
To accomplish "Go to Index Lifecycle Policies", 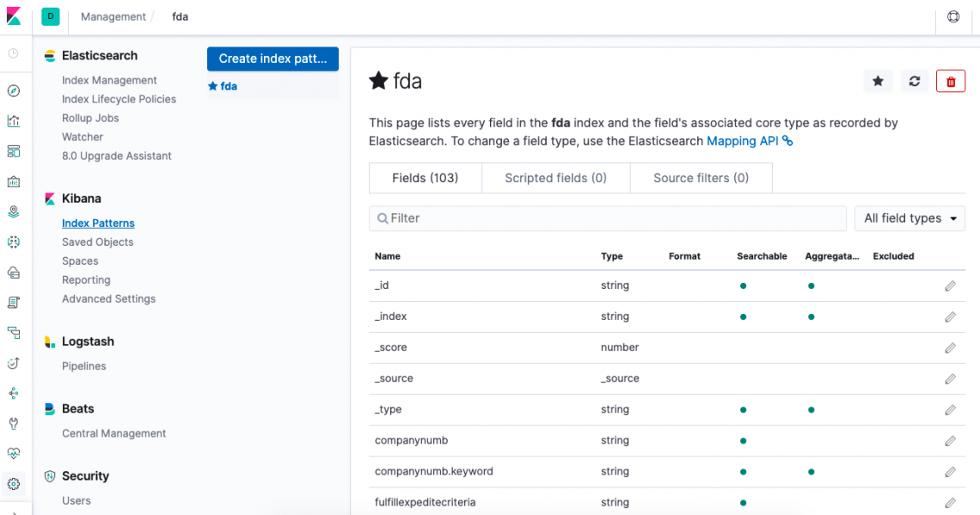I will point(119,99).
